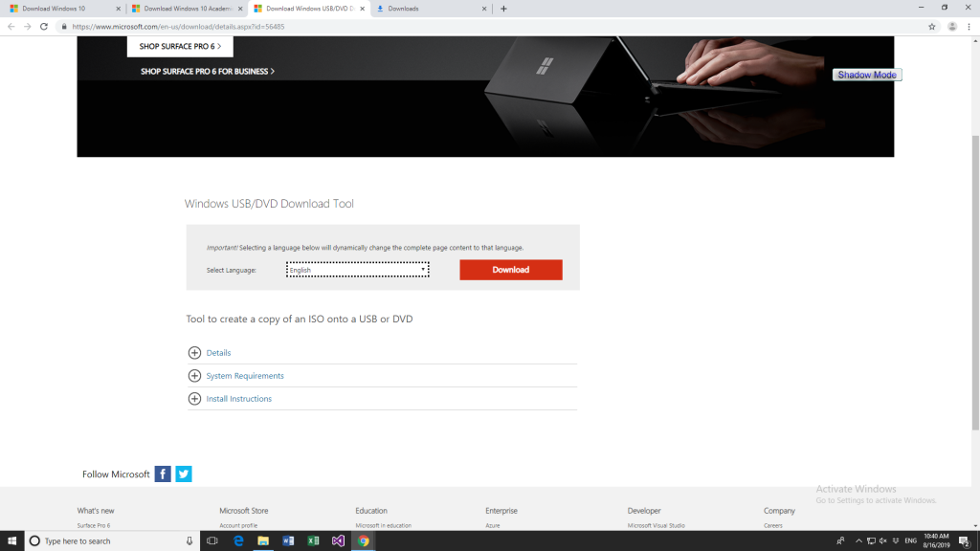Open Microsoft Visual Studio footer link
980x551 pixels.
point(657,526)
